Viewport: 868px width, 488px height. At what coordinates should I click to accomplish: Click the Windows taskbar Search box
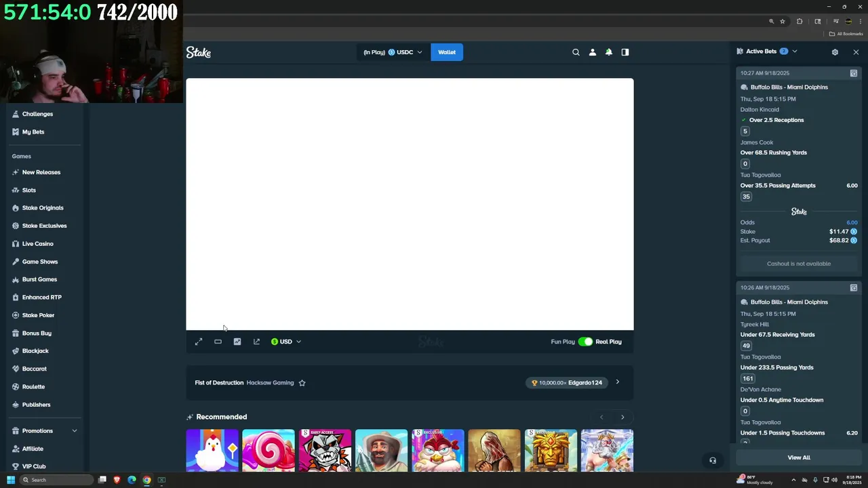(x=56, y=480)
